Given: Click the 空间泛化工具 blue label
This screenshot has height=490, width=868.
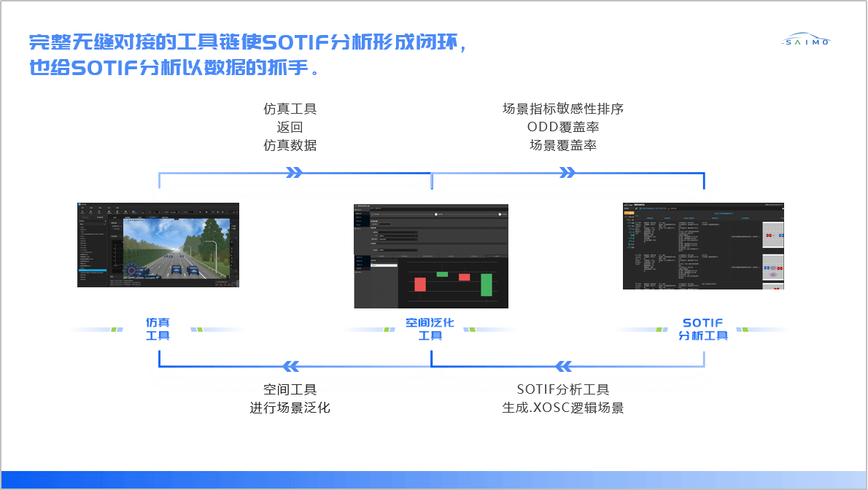Looking at the screenshot, I should coord(430,329).
